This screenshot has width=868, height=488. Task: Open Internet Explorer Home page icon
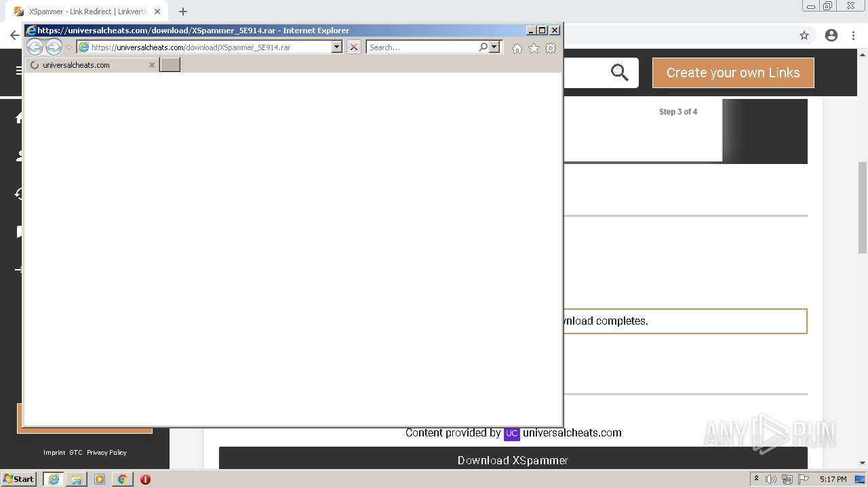[x=517, y=48]
